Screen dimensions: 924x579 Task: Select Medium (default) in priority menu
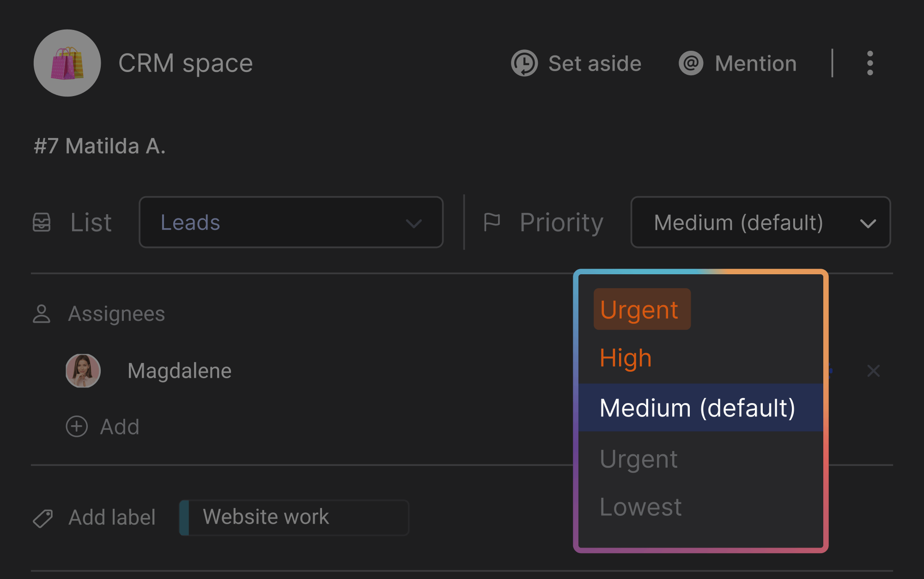(698, 408)
